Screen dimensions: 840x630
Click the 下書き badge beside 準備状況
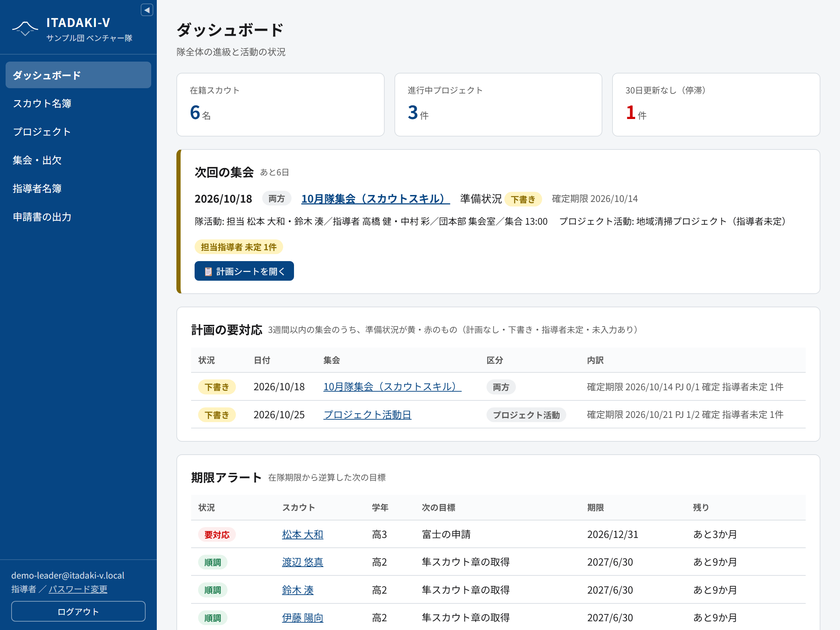[523, 199]
